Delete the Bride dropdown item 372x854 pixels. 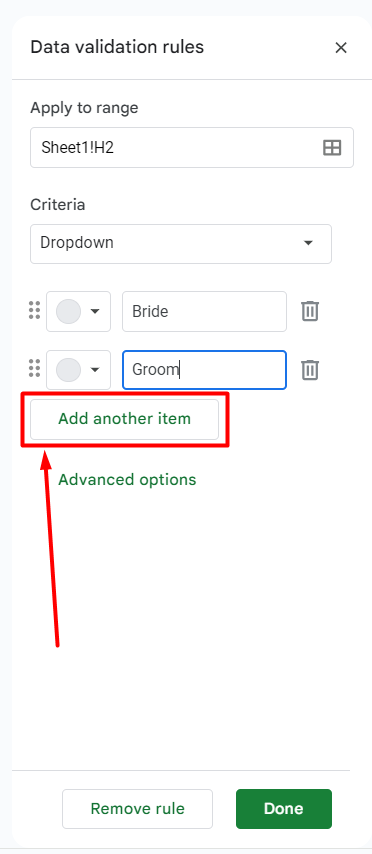click(310, 312)
